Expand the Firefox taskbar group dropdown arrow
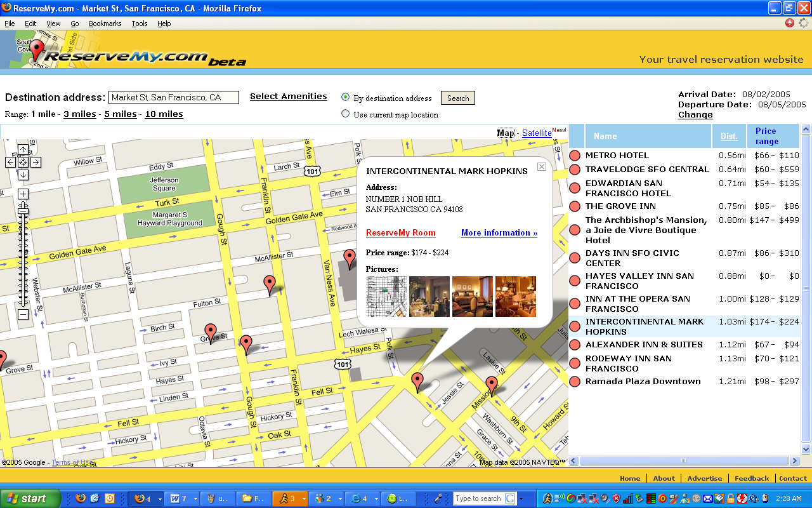 point(159,499)
